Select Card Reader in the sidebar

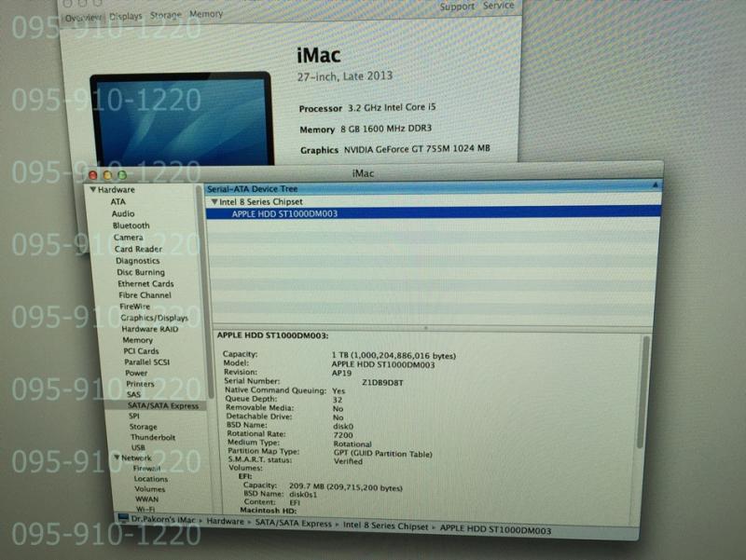tap(138, 249)
